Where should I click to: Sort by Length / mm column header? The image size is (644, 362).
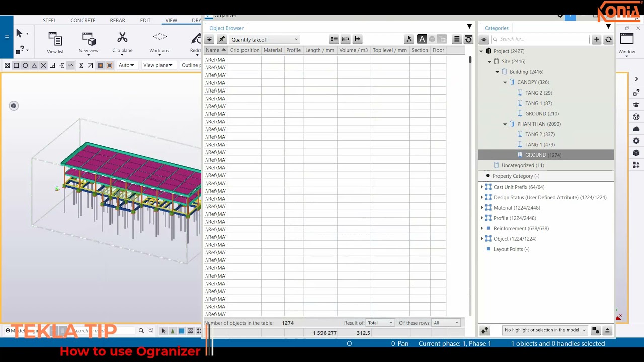click(320, 50)
